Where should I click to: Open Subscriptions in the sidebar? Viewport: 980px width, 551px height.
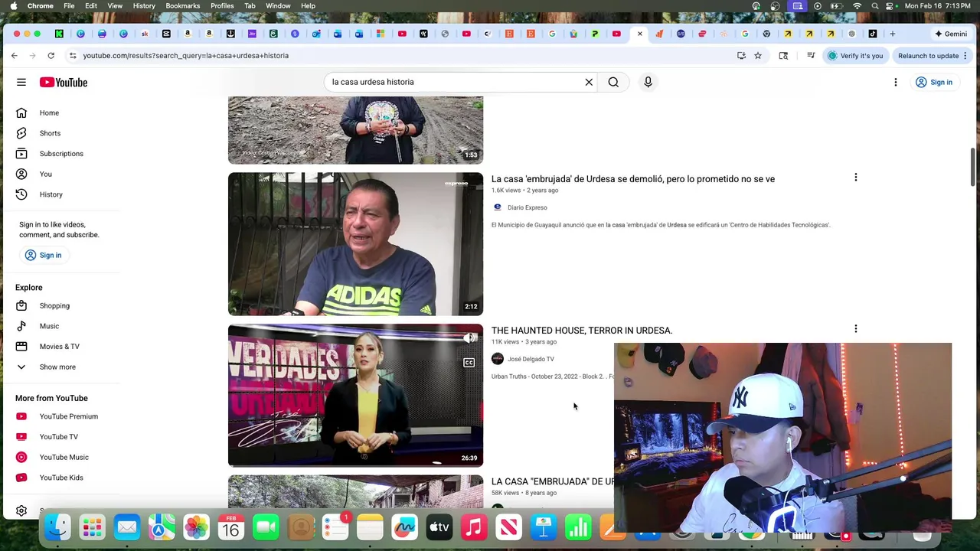click(60, 153)
